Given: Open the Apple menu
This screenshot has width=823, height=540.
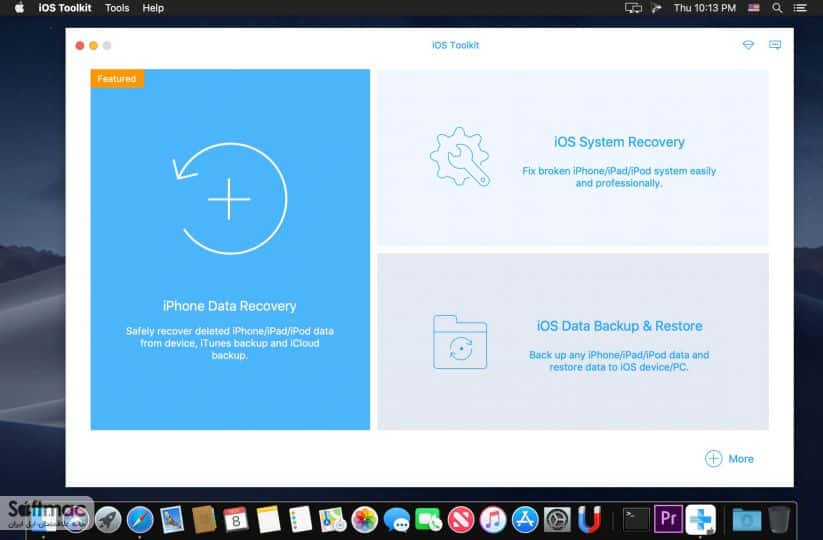Looking at the screenshot, I should coord(19,8).
